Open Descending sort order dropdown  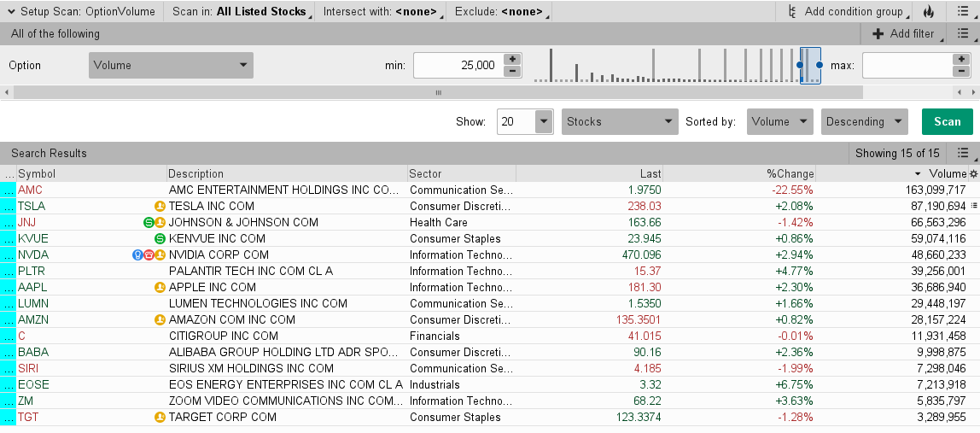pos(865,121)
